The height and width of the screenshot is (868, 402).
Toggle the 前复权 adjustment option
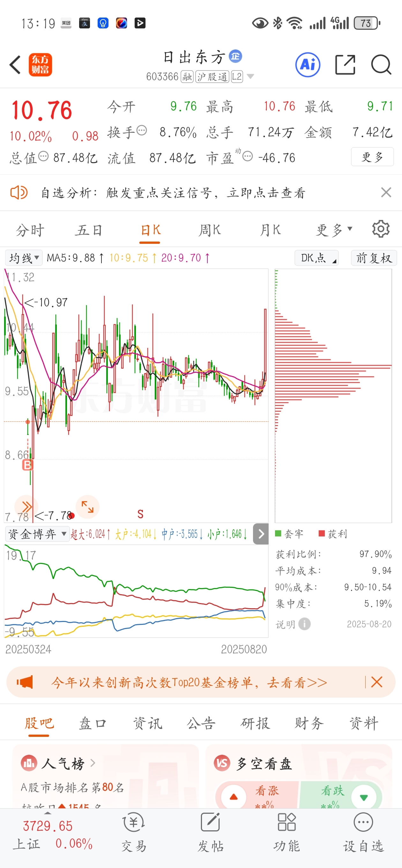[x=374, y=258]
